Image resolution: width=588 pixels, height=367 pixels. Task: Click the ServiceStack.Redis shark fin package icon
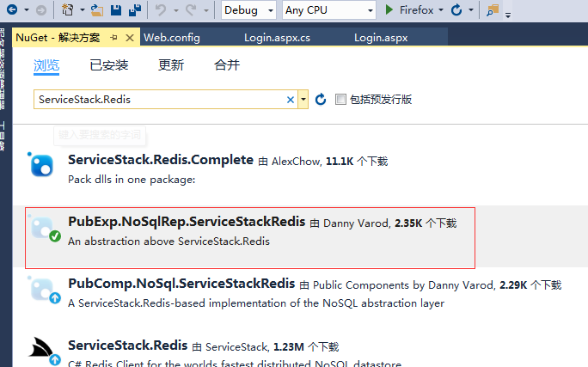click(x=44, y=351)
